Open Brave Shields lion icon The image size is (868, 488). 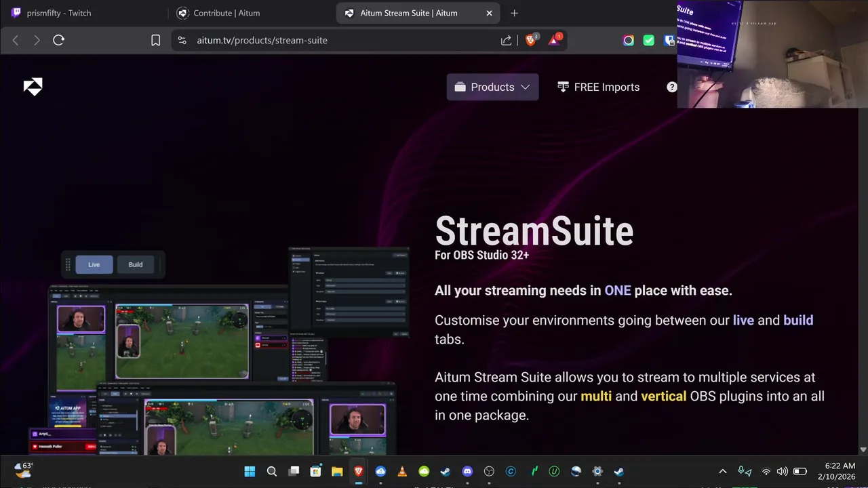tap(531, 40)
